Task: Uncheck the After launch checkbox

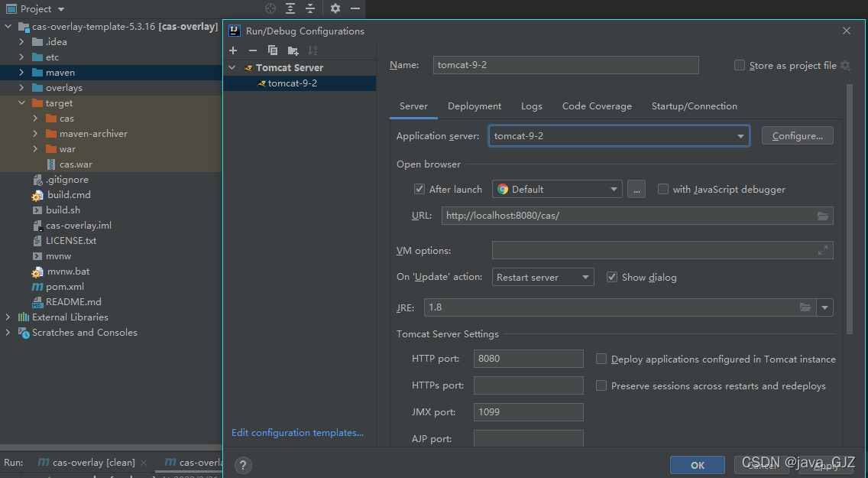Action: pos(419,189)
